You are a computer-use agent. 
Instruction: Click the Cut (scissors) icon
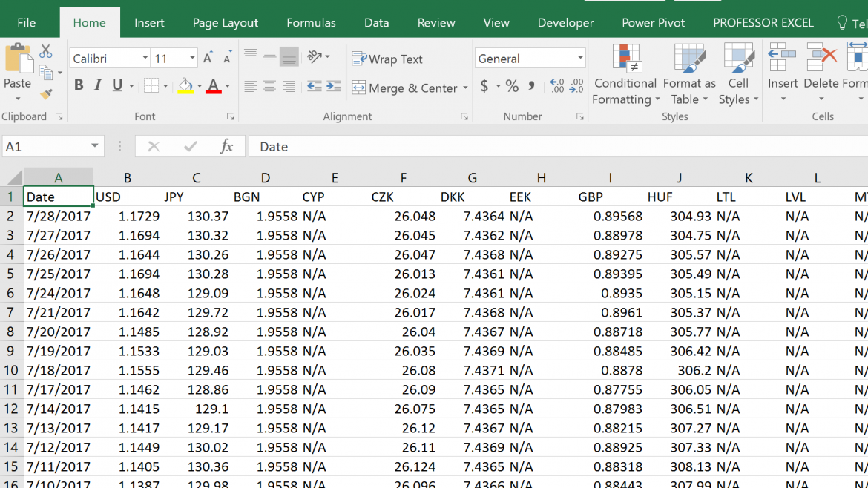pos(46,52)
